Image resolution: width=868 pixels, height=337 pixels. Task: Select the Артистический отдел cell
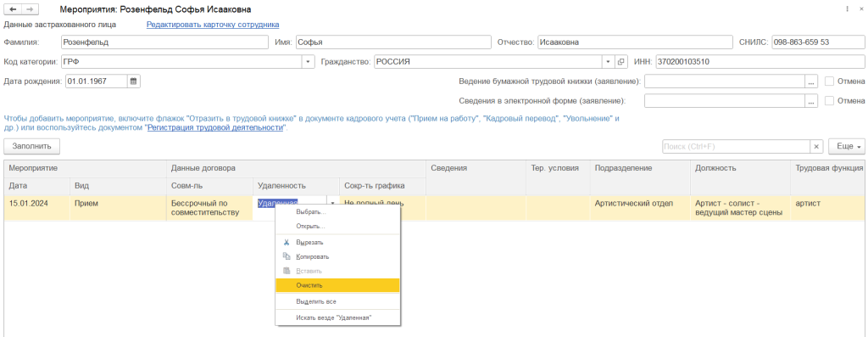tap(640, 208)
